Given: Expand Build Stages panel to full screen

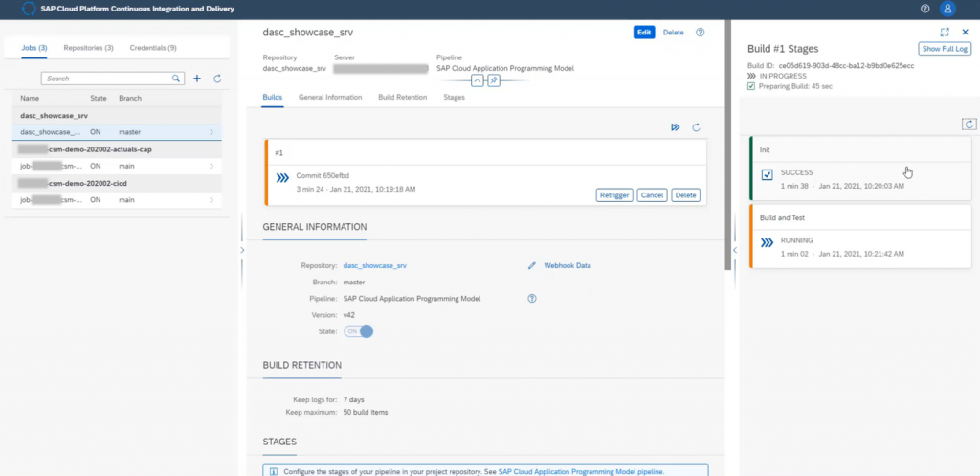Looking at the screenshot, I should coord(945,32).
